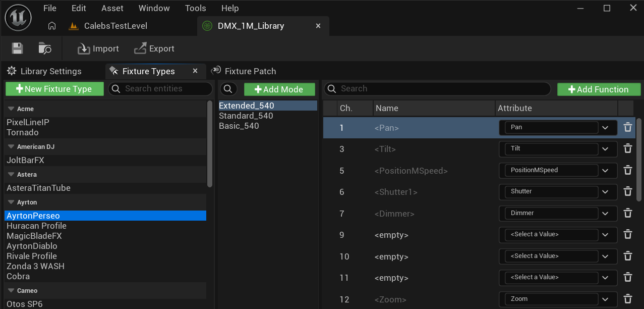This screenshot has width=644, height=309.
Task: Click the Add Mode button
Action: tap(279, 89)
